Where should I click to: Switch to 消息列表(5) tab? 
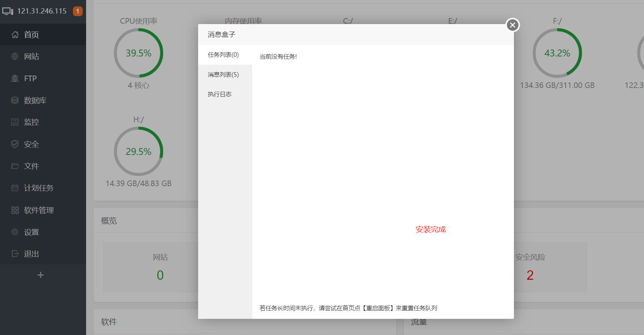pyautogui.click(x=225, y=74)
